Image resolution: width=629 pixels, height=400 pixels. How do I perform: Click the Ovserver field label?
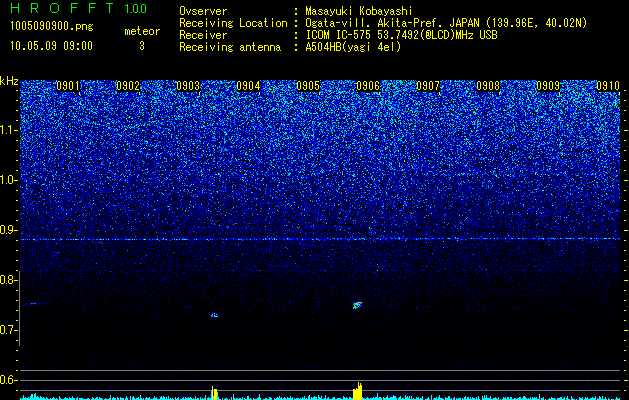pyautogui.click(x=203, y=11)
